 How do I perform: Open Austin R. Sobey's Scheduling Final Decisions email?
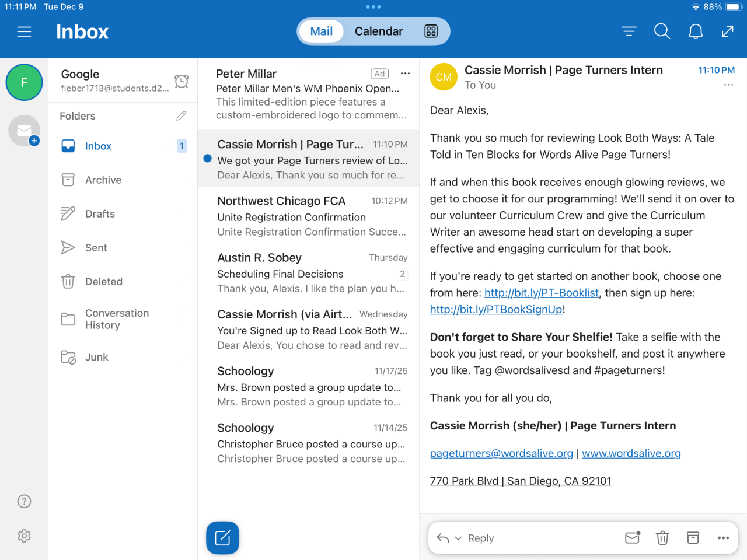[x=309, y=272]
